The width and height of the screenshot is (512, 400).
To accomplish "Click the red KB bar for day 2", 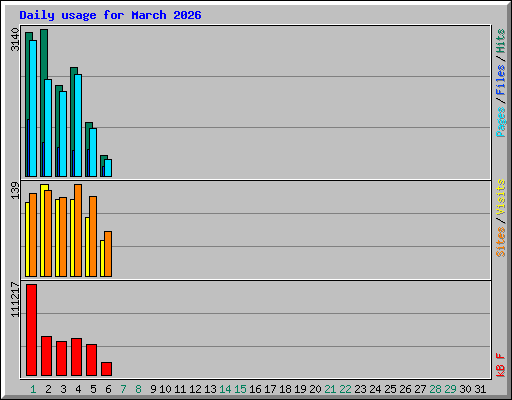I will (46, 356).
